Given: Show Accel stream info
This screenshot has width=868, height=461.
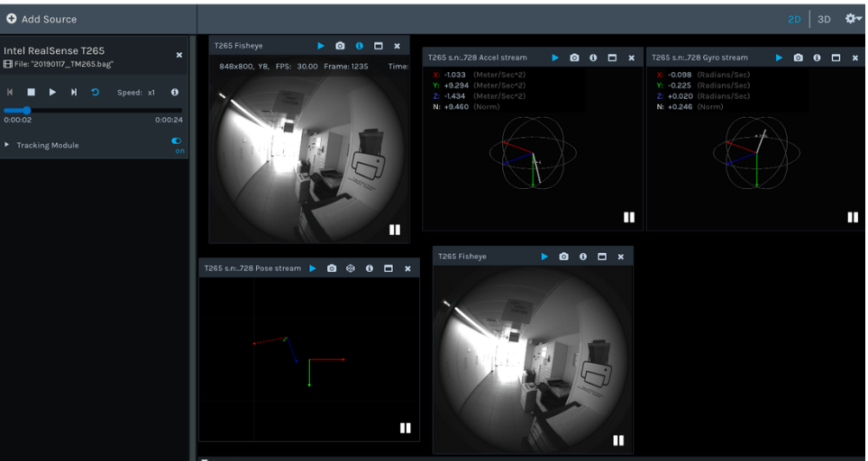Looking at the screenshot, I should [593, 58].
